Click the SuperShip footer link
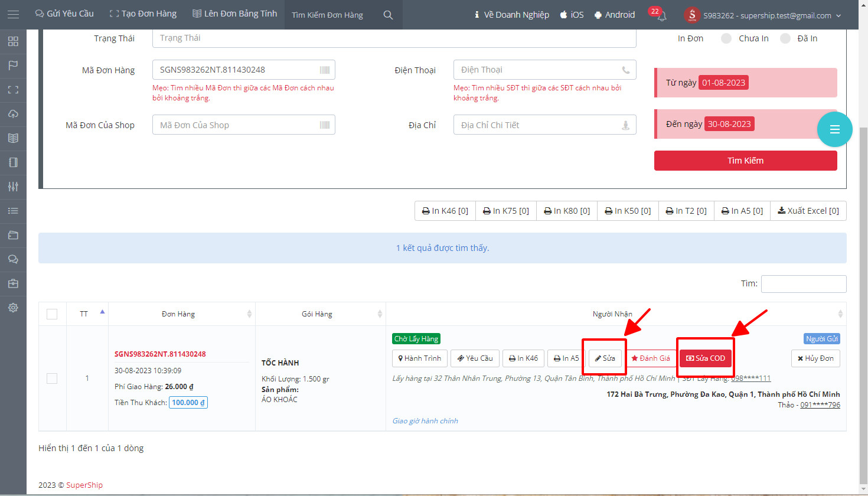Viewport: 868px width, 496px height. point(84,485)
